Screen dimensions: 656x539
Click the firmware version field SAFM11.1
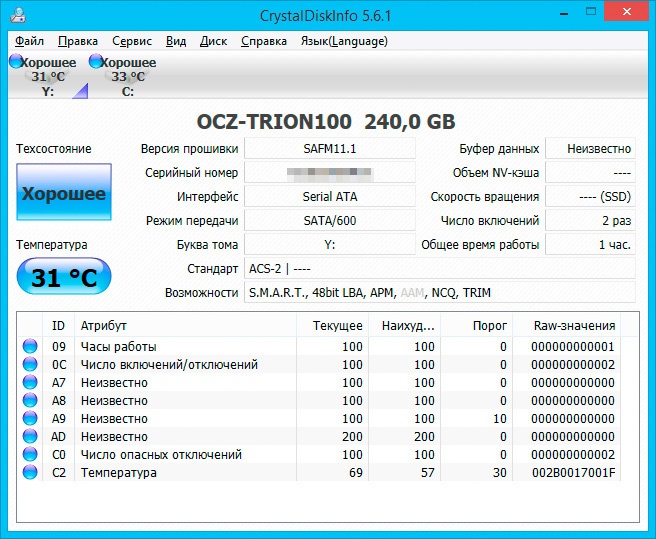[x=330, y=149]
